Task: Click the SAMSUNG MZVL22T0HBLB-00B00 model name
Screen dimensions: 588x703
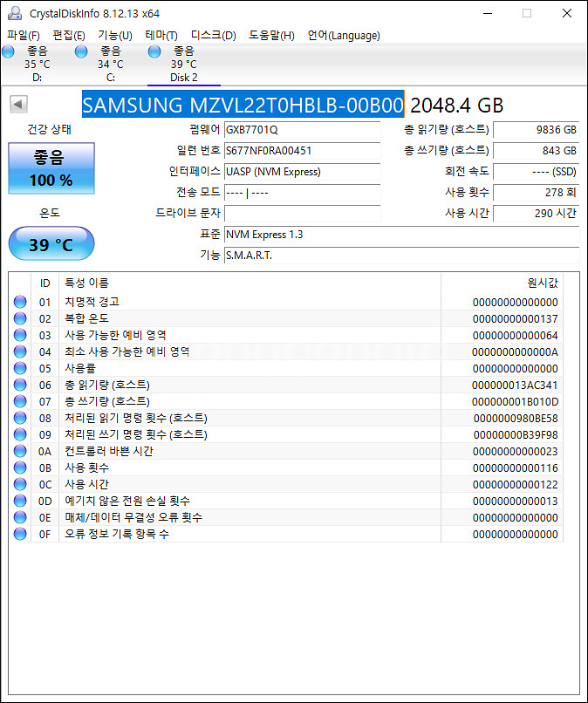Action: pos(243,105)
